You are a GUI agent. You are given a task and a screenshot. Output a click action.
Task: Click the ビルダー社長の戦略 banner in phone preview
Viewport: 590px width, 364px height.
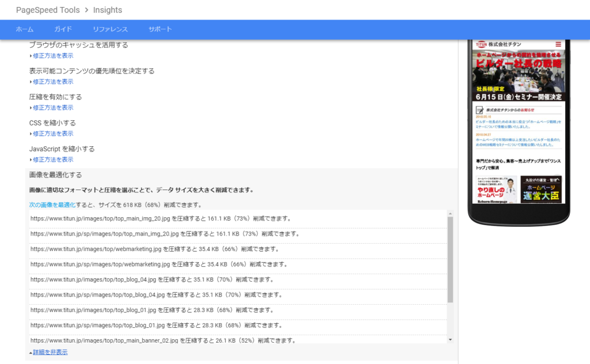(x=517, y=68)
